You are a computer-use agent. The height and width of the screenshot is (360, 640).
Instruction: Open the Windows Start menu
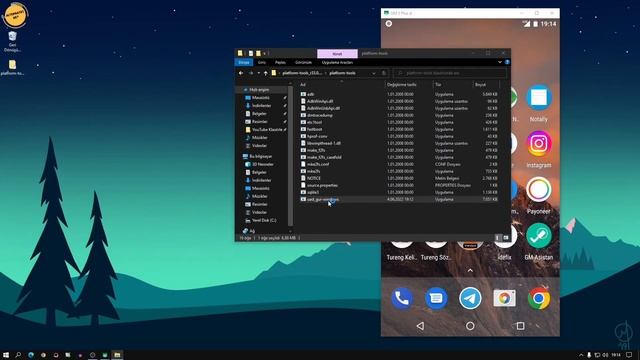coord(6,355)
